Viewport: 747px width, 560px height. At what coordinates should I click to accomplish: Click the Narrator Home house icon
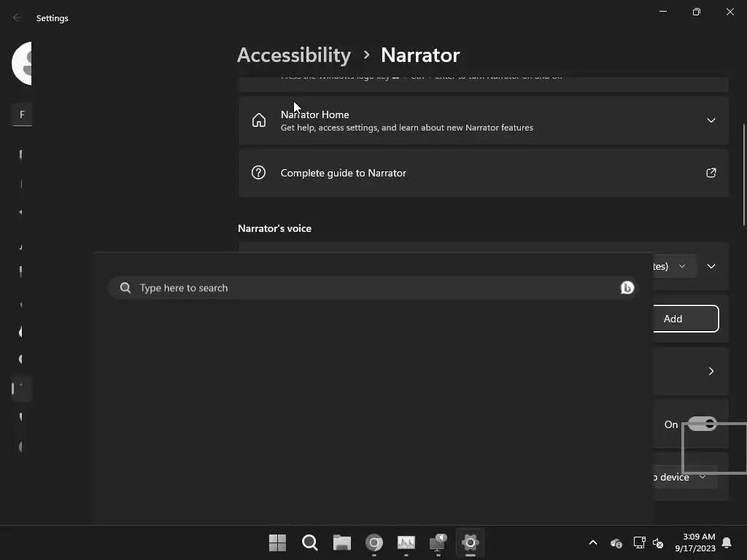coord(259,120)
